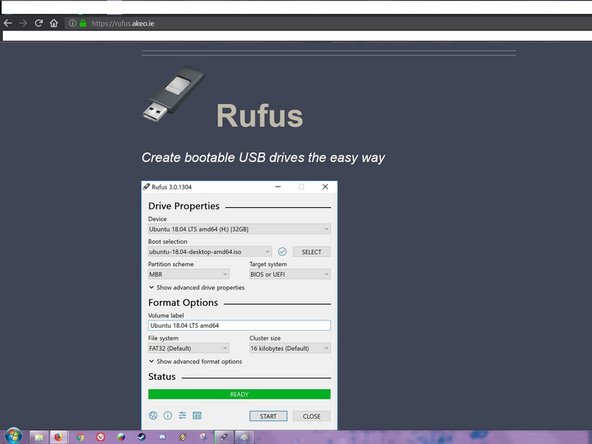Viewport: 592px width, 444px height.
Task: Click the START button
Action: [x=268, y=416]
